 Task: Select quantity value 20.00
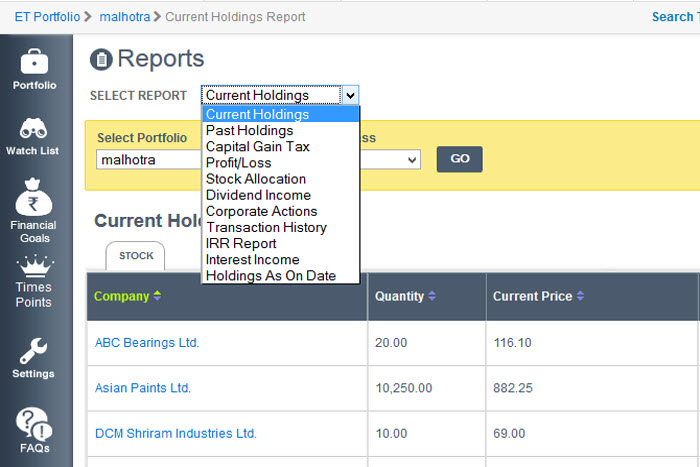pyautogui.click(x=391, y=342)
